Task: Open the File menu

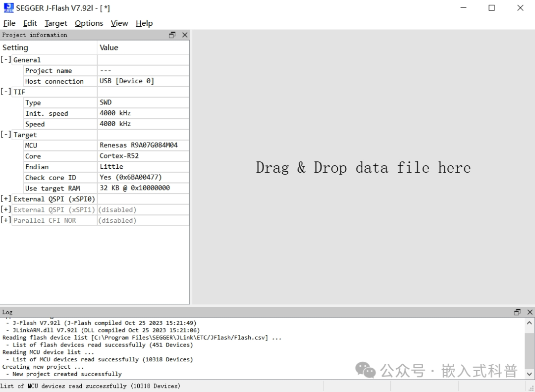Action: click(9, 23)
